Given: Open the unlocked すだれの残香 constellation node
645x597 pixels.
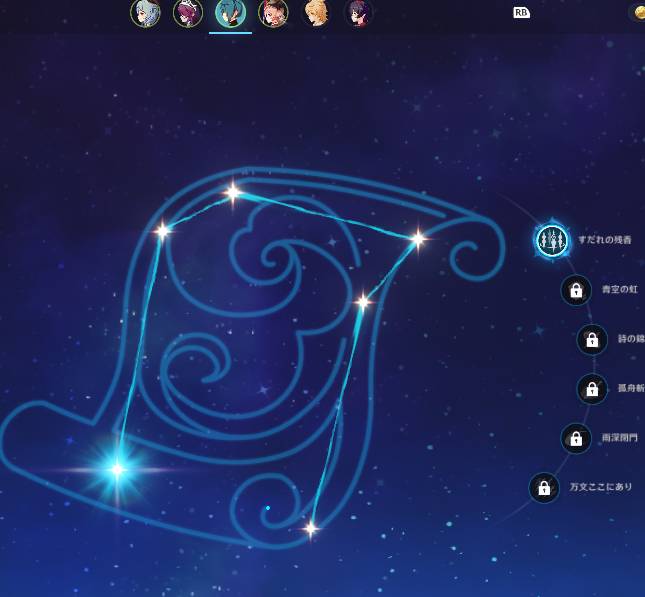Looking at the screenshot, I should tap(552, 240).
